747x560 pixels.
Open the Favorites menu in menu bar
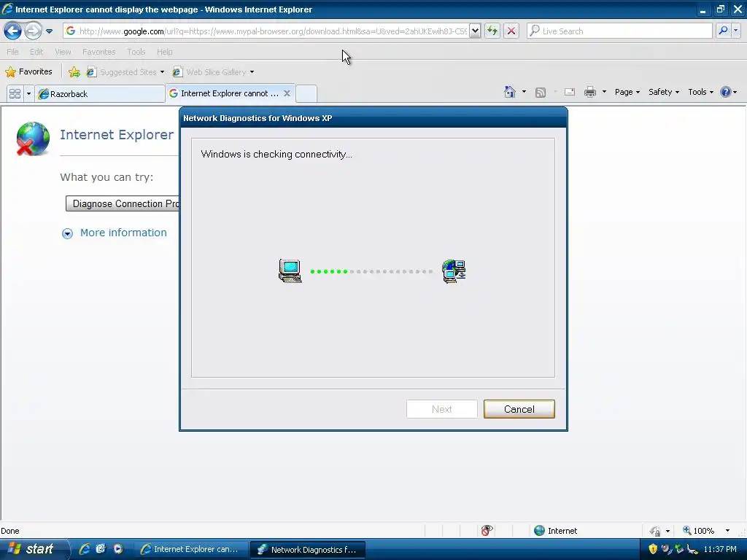(x=98, y=52)
